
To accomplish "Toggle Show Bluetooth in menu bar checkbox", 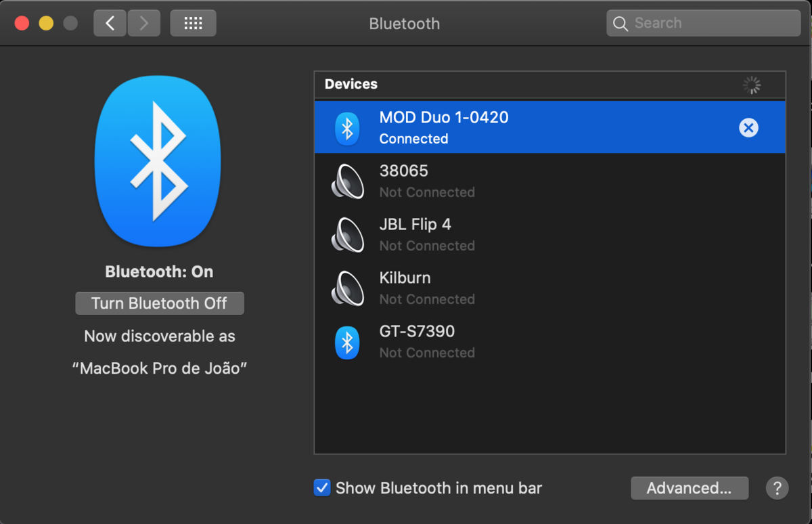I will pyautogui.click(x=322, y=488).
